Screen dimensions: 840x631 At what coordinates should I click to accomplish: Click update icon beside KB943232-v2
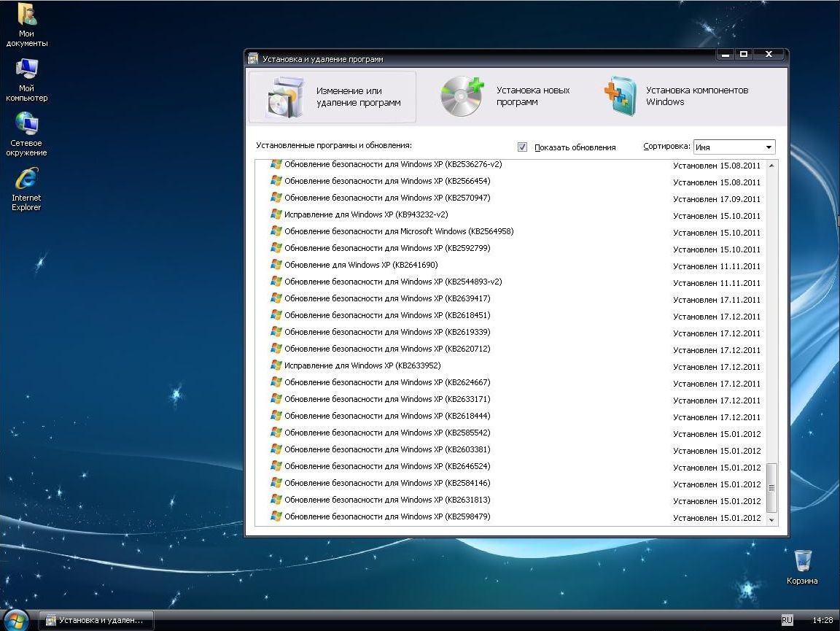276,214
